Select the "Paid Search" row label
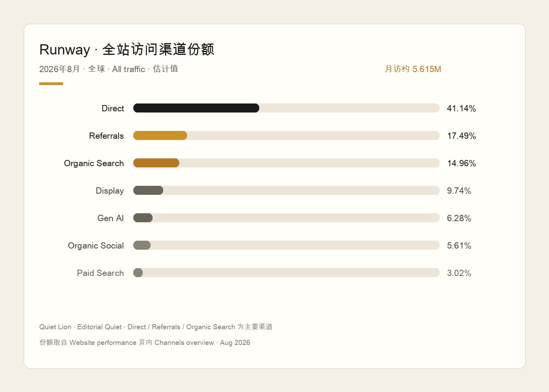 [100, 273]
